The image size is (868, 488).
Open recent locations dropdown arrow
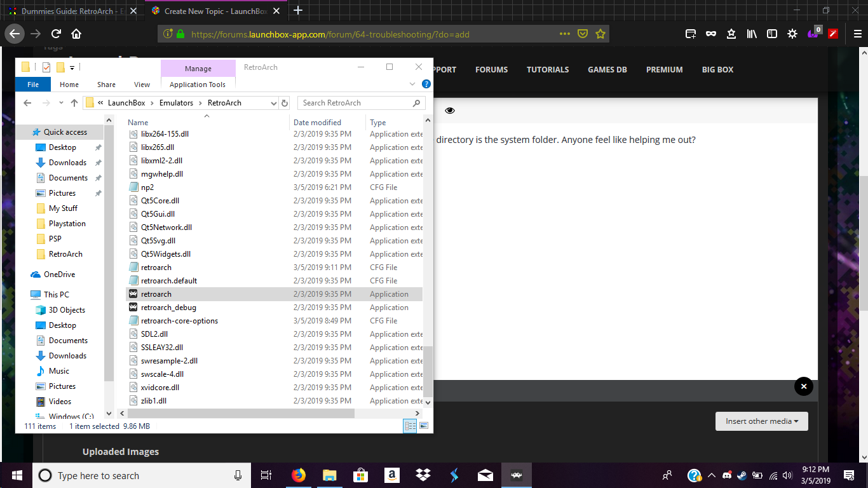click(x=61, y=103)
